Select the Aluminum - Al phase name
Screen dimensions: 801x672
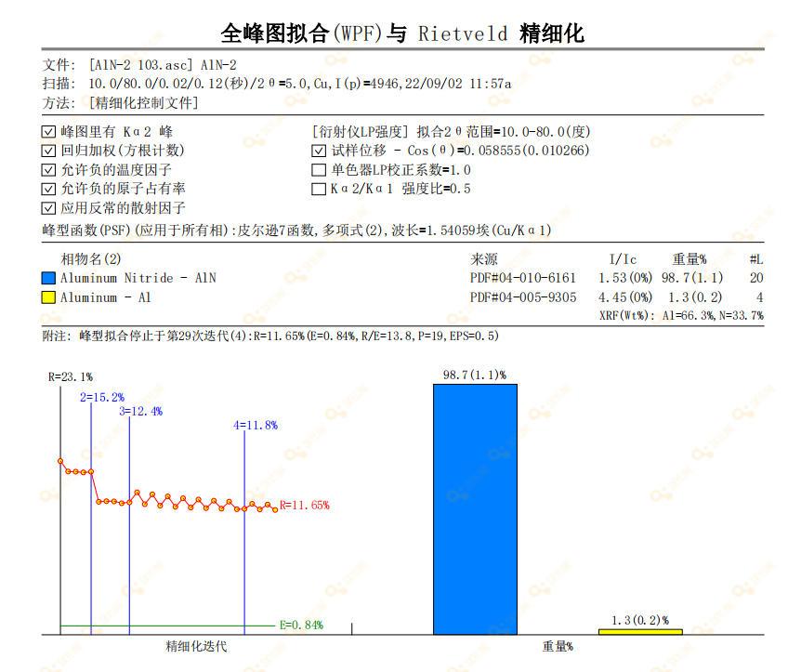point(106,297)
